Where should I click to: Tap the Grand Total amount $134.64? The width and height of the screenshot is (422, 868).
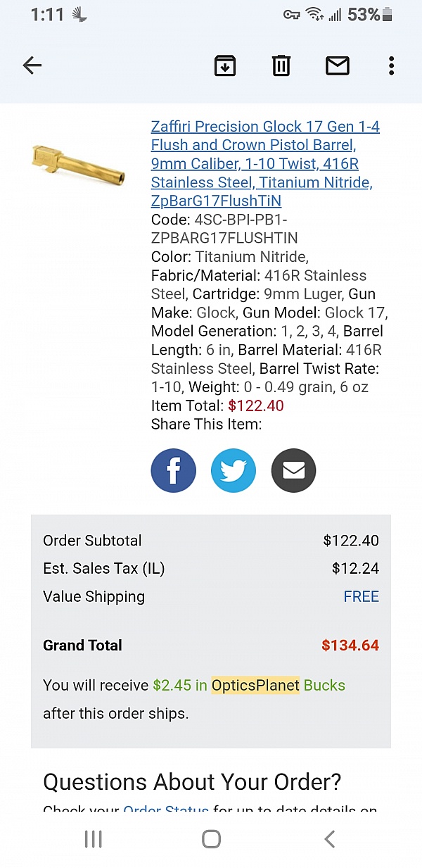[x=350, y=646]
